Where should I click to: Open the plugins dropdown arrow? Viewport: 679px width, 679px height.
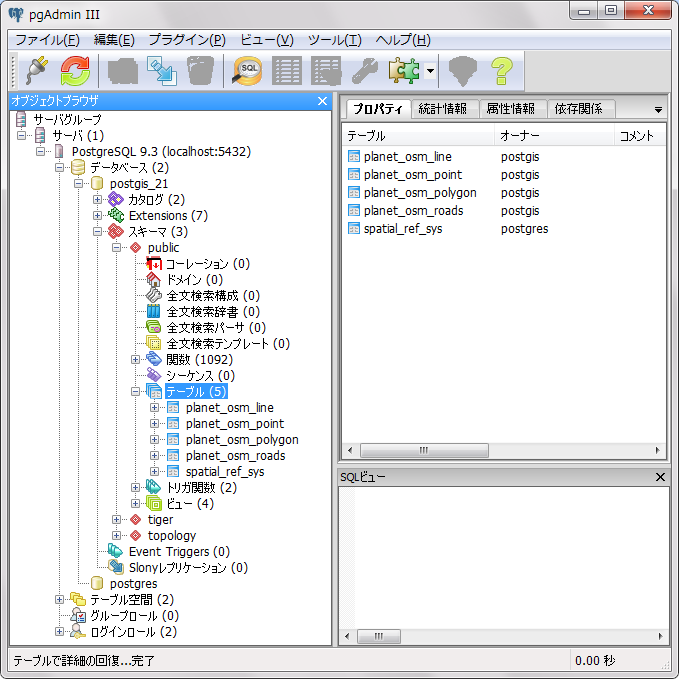430,71
